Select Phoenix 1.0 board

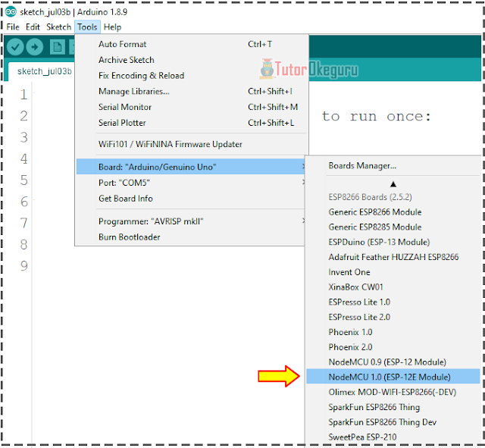point(393,332)
